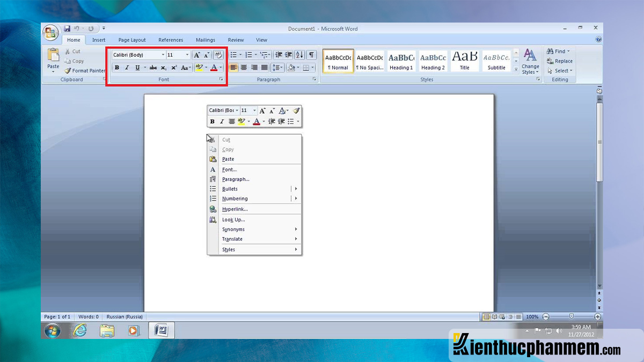
Task: Click Format Painter in the Clipboard group
Action: click(85, 71)
